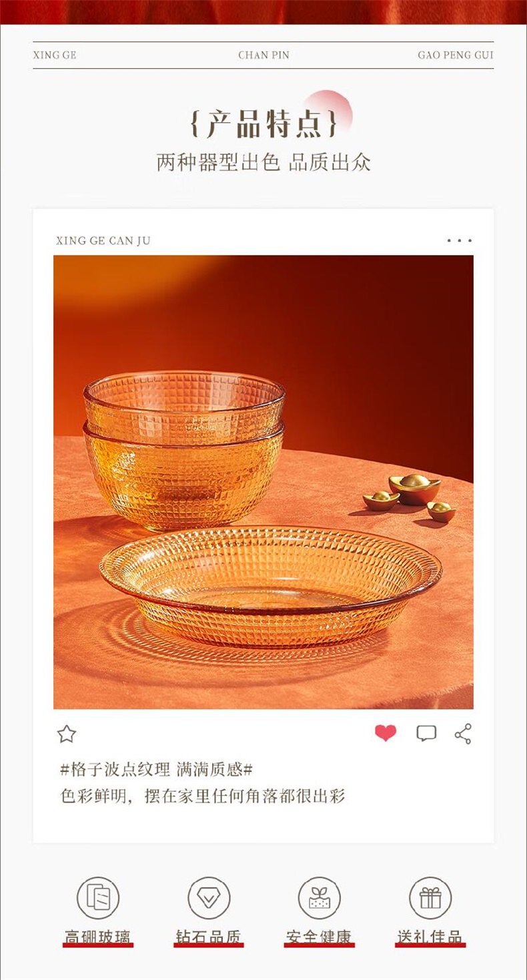The width and height of the screenshot is (527, 980).
Task: Click the amber glass bowls product photo
Action: coord(263,482)
